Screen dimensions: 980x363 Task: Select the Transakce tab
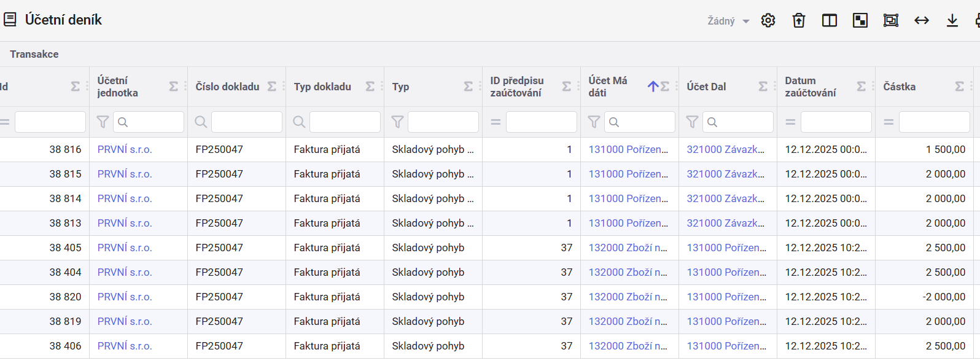point(34,54)
